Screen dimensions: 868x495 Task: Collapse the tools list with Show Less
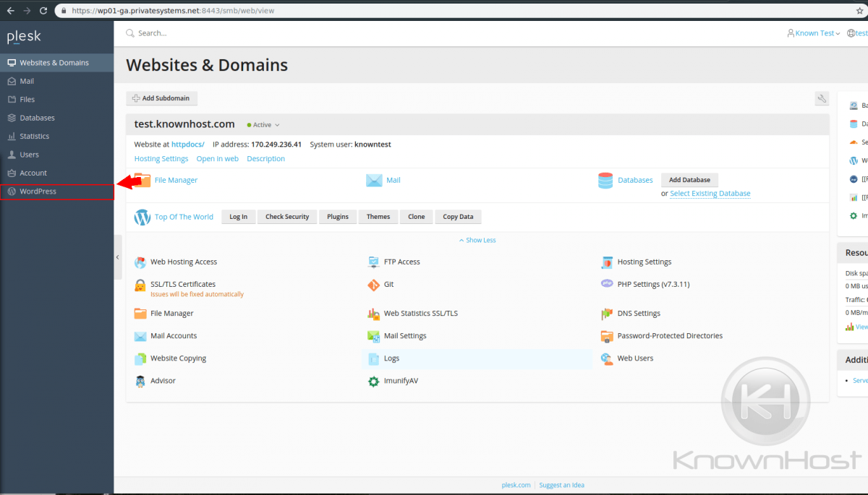(477, 239)
